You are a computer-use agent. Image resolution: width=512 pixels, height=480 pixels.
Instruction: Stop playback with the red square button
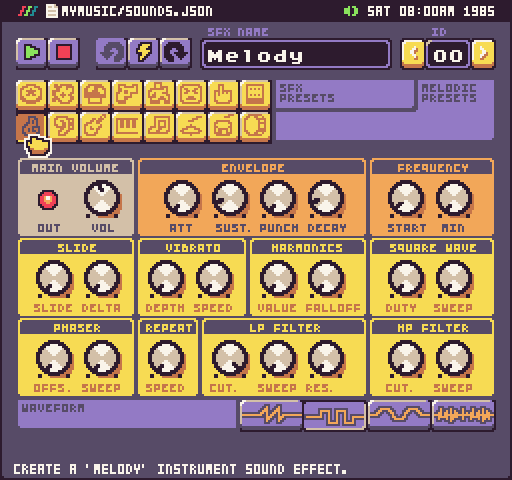[x=63, y=53]
